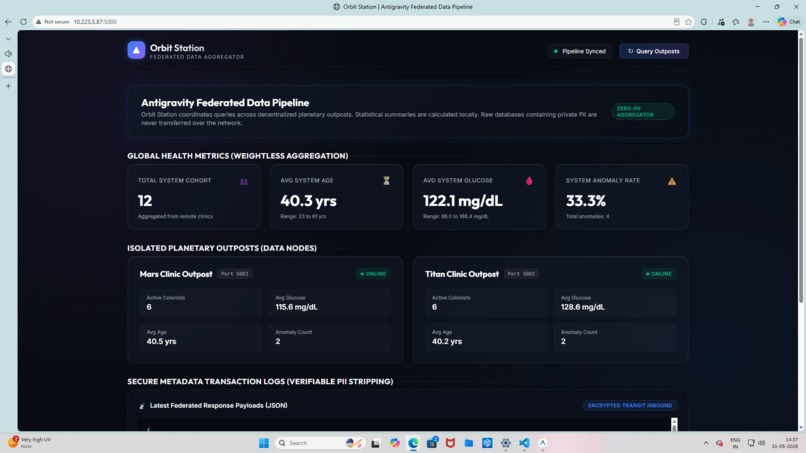Open File Explorer on taskbar
Image resolution: width=806 pixels, height=453 pixels.
[469, 443]
